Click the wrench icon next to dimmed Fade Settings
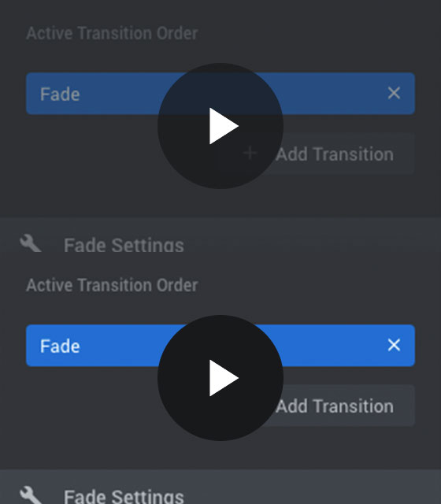Viewport: 441px width, 504px height. point(31,243)
